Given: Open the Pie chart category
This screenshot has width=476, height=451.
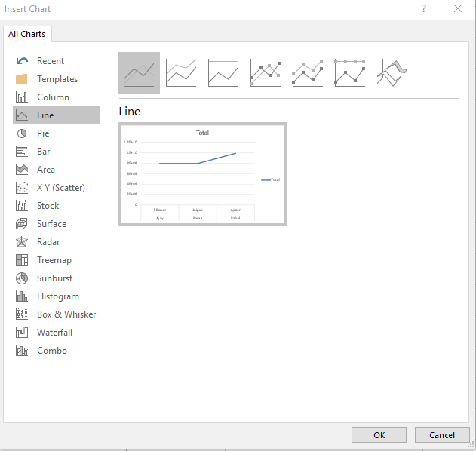Looking at the screenshot, I should pos(43,133).
